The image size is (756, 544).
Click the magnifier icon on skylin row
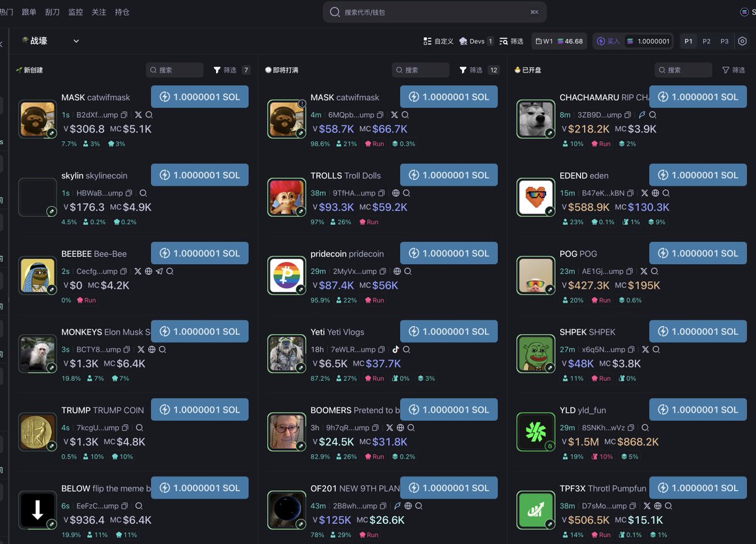pos(143,193)
